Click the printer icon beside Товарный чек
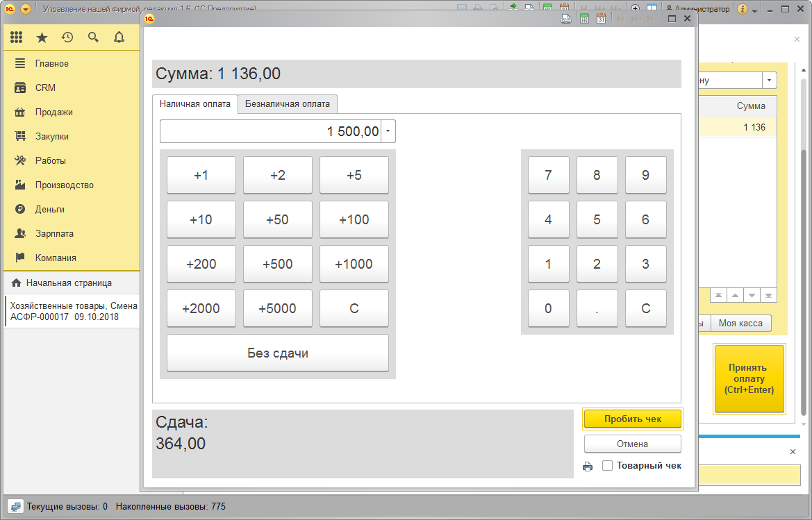 (x=587, y=467)
